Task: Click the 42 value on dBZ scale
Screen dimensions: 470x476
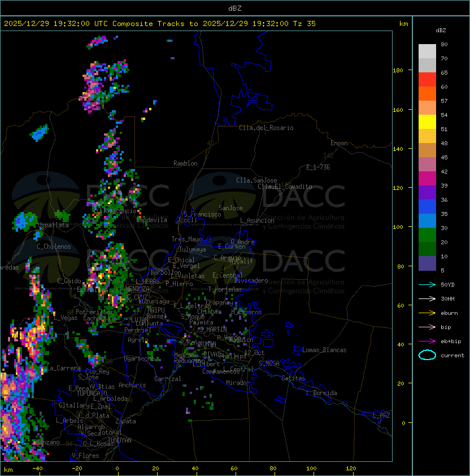Action: (x=444, y=171)
